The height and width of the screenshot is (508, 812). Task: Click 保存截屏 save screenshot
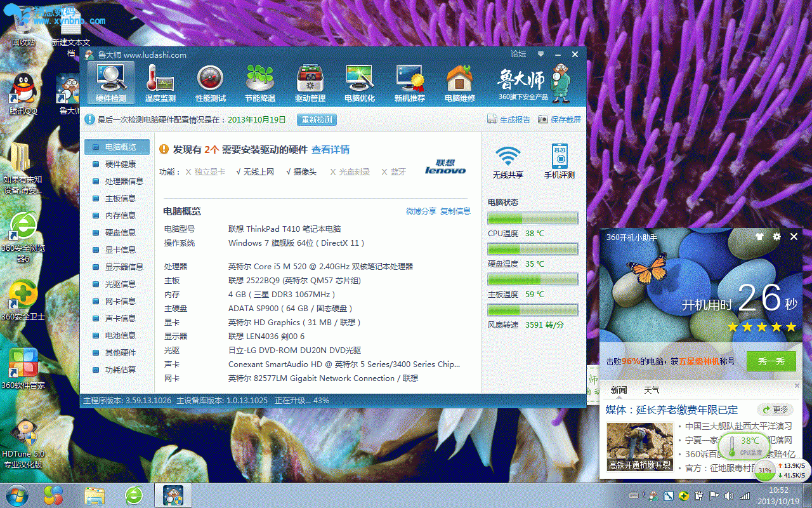point(560,119)
